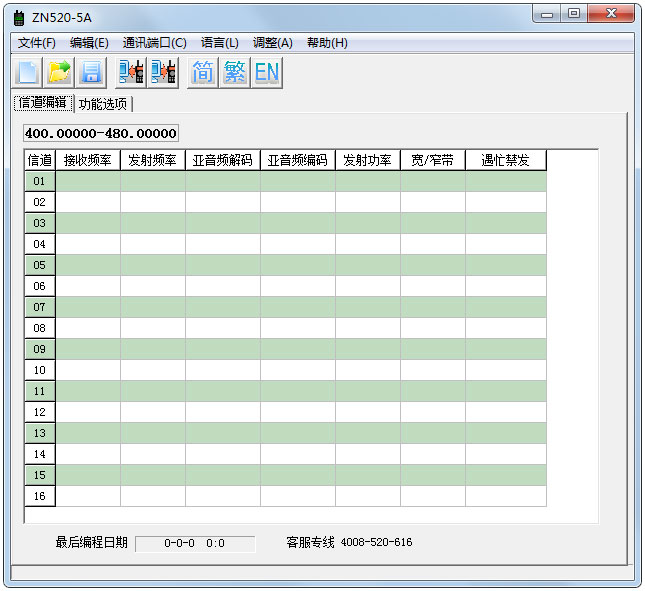645x591 pixels.
Task: Click the ZN520-5A radio title bar icon
Action: (19, 18)
